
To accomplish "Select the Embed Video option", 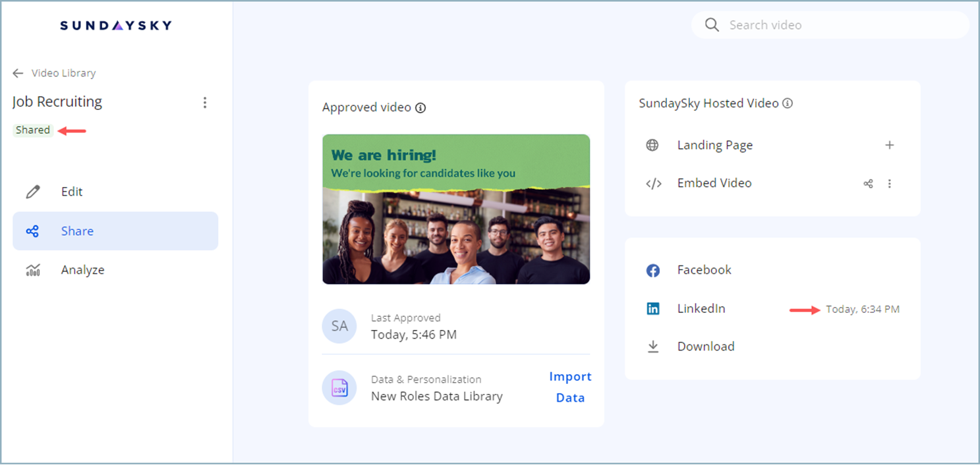I will 714,183.
